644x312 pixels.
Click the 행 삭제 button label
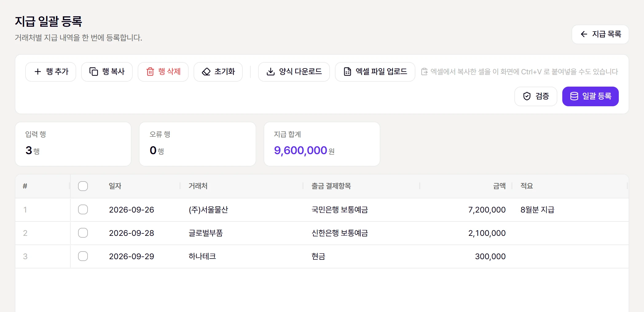(x=169, y=72)
